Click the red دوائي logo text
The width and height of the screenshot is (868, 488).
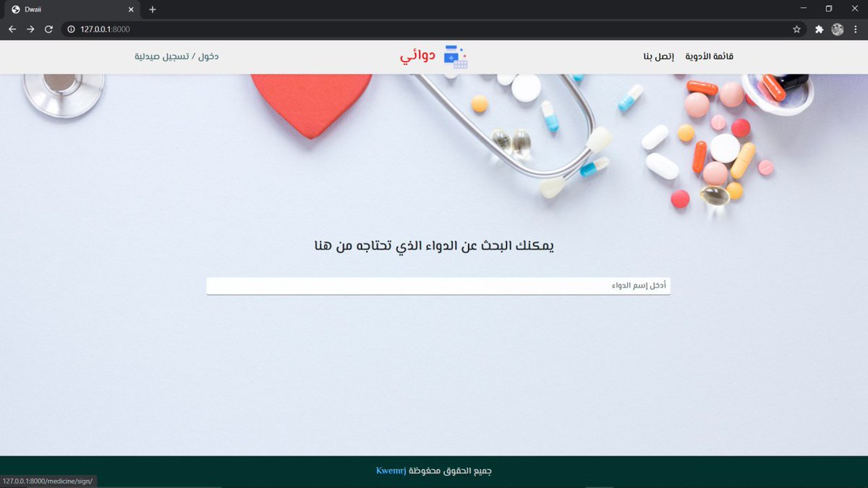[x=418, y=56]
